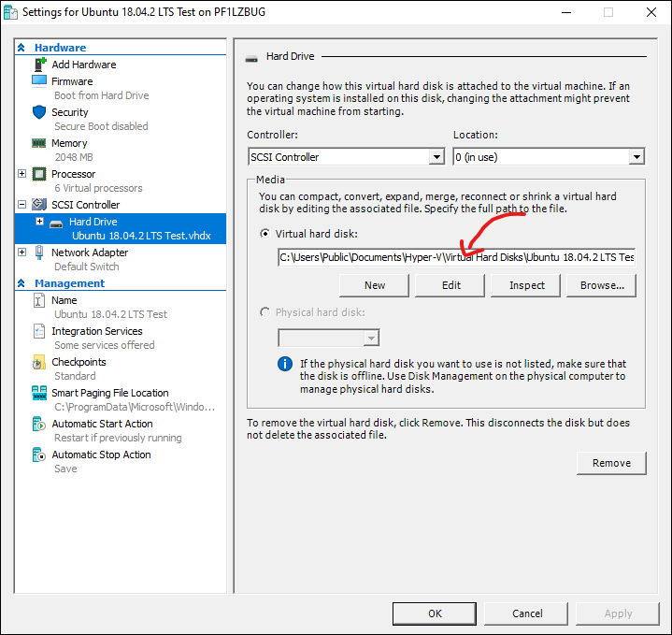Click the Apply button

tap(618, 613)
